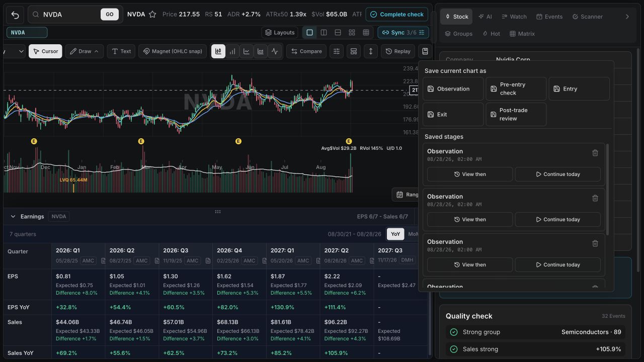Save chart as Entry

coord(579,89)
